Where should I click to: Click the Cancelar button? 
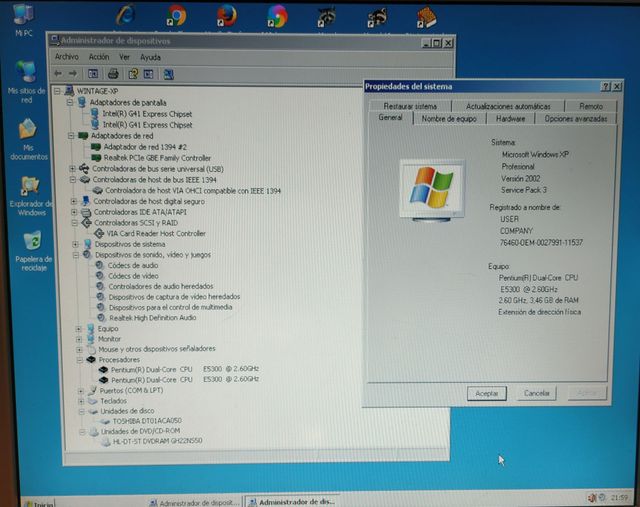[537, 394]
